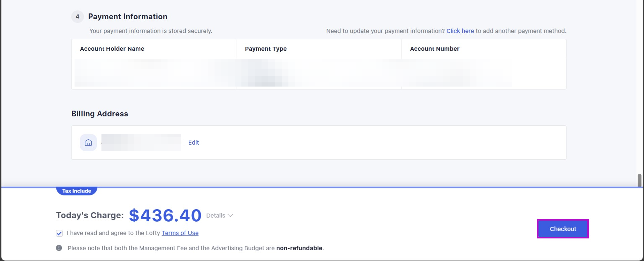644x261 pixels.
Task: Click the step 4 number circle
Action: (x=78, y=16)
